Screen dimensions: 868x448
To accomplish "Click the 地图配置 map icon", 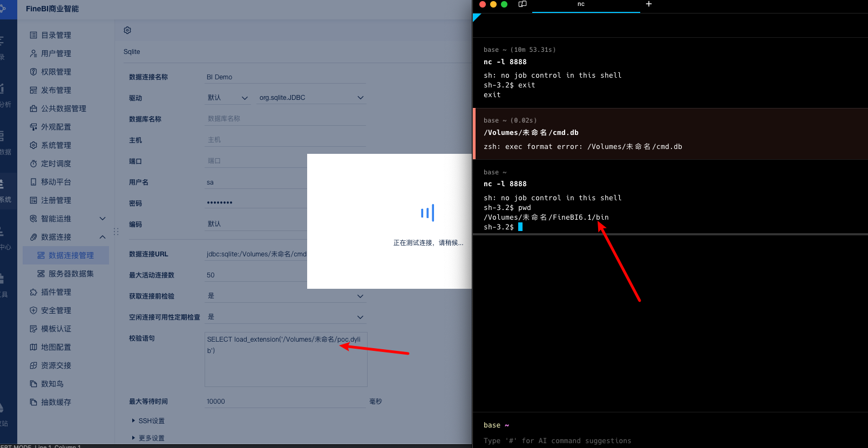I will (x=33, y=347).
